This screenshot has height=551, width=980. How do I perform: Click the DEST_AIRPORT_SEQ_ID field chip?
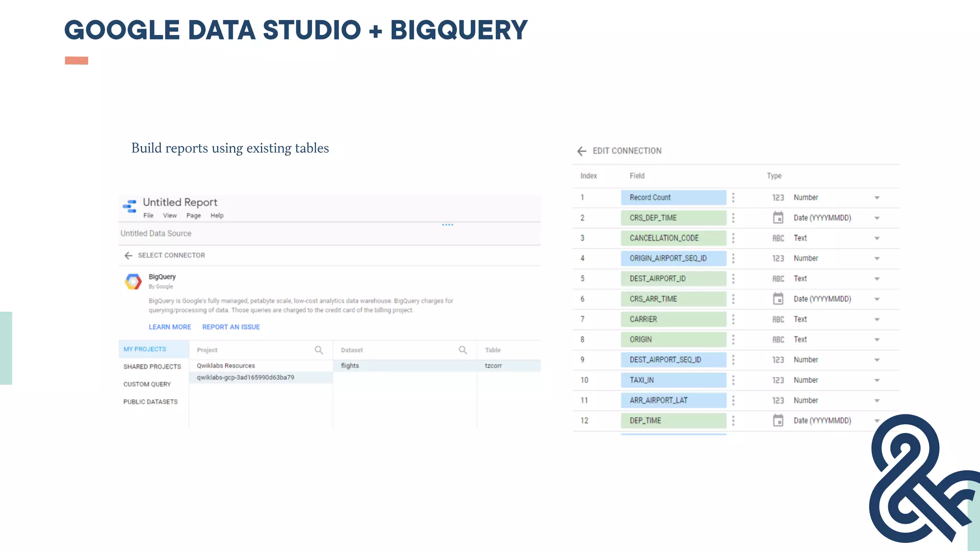(674, 360)
